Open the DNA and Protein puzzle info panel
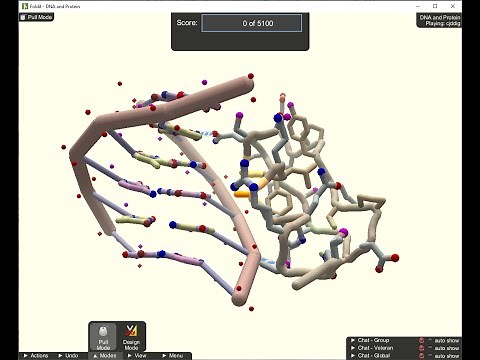Image resolution: width=480 pixels, height=360 pixels. (439, 20)
